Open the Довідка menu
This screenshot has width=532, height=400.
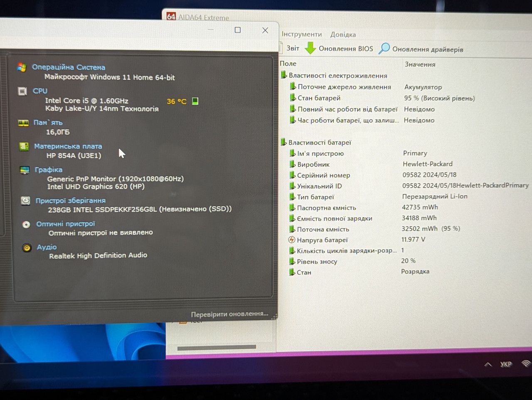[x=343, y=34]
